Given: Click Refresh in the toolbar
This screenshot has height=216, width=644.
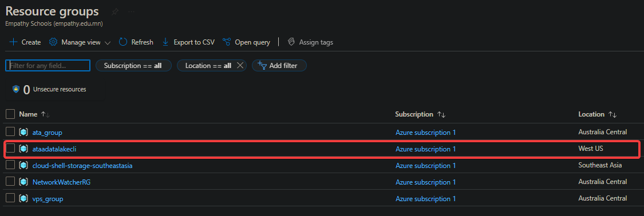Looking at the screenshot, I should (x=136, y=42).
